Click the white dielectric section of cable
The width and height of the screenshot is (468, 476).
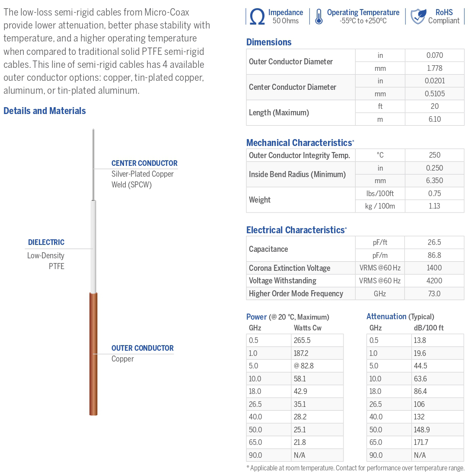coord(93,246)
